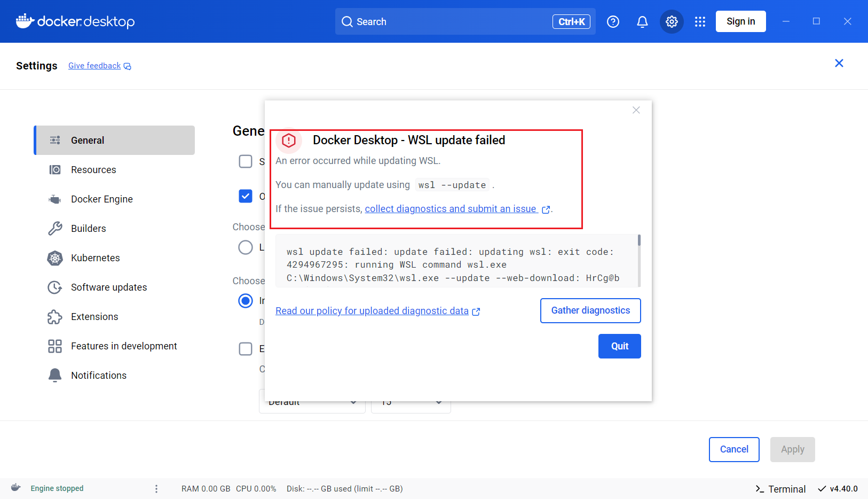
Task: Click the settings gear icon
Action: point(672,21)
